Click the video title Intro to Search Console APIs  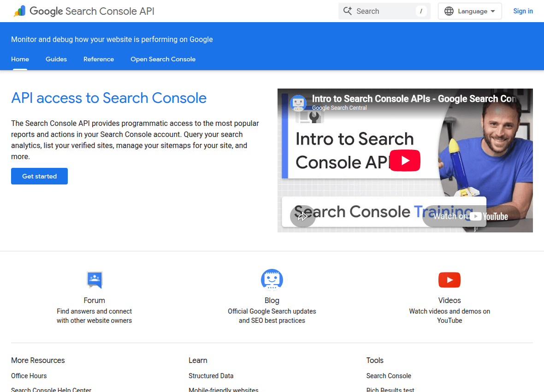[x=414, y=99]
